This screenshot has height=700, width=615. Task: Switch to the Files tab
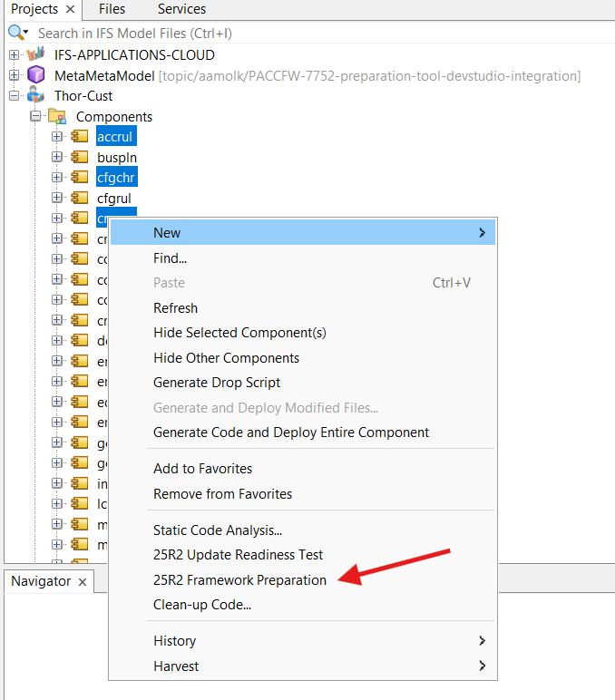(x=112, y=9)
